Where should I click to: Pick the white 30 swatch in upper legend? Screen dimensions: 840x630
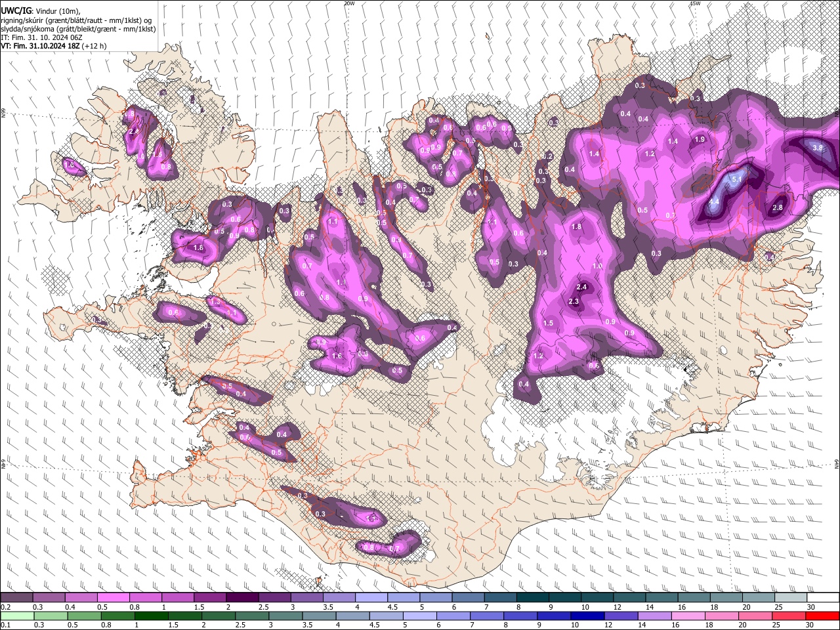(823, 598)
